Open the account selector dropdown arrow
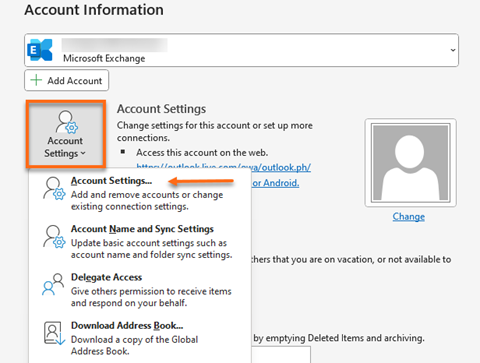Screen dimensions: 480x363 tap(453, 50)
